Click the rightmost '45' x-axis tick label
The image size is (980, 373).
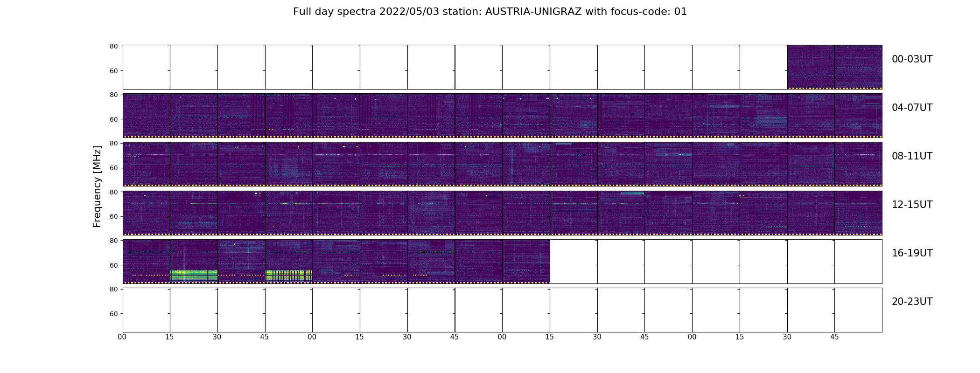[834, 337]
